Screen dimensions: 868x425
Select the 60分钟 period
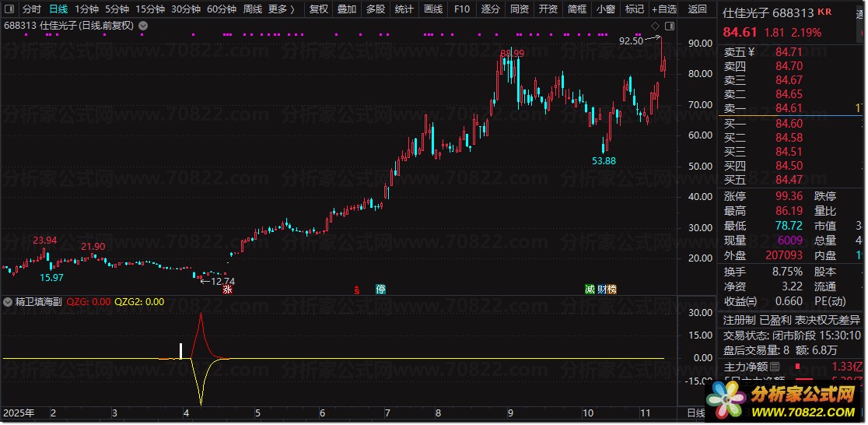pos(222,9)
